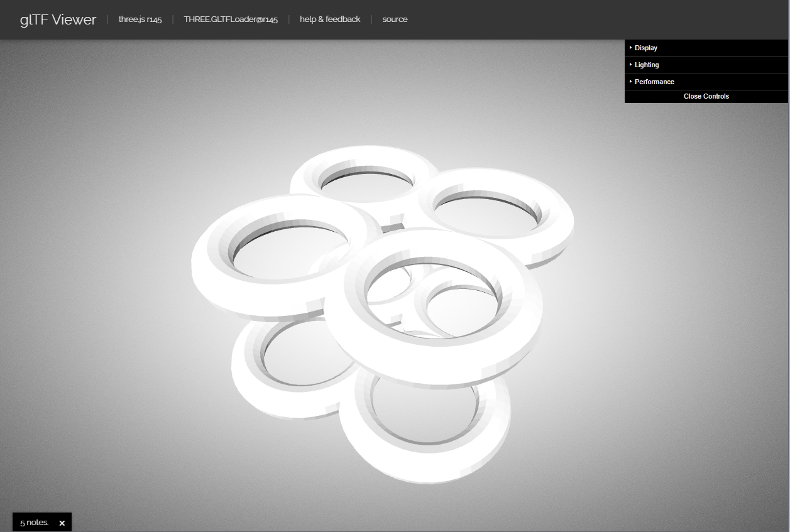Visit the help & feedback page
The height and width of the screenshot is (532, 790).
330,19
